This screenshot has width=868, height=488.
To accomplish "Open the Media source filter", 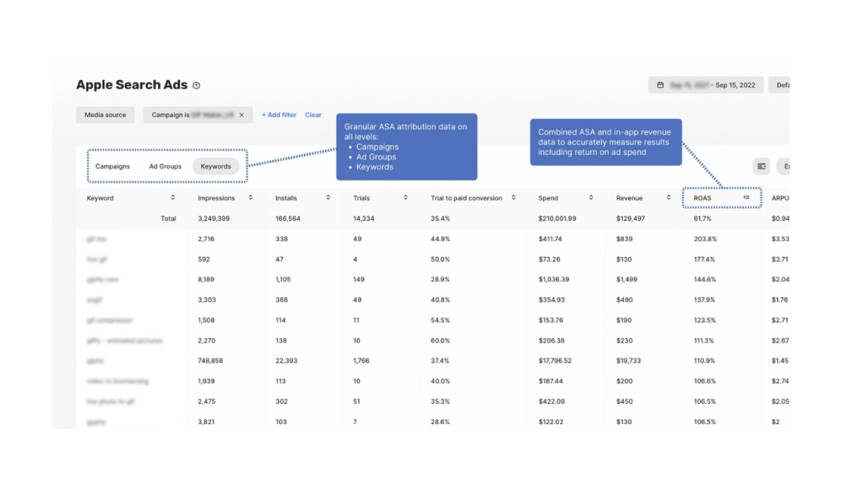I will [x=105, y=115].
